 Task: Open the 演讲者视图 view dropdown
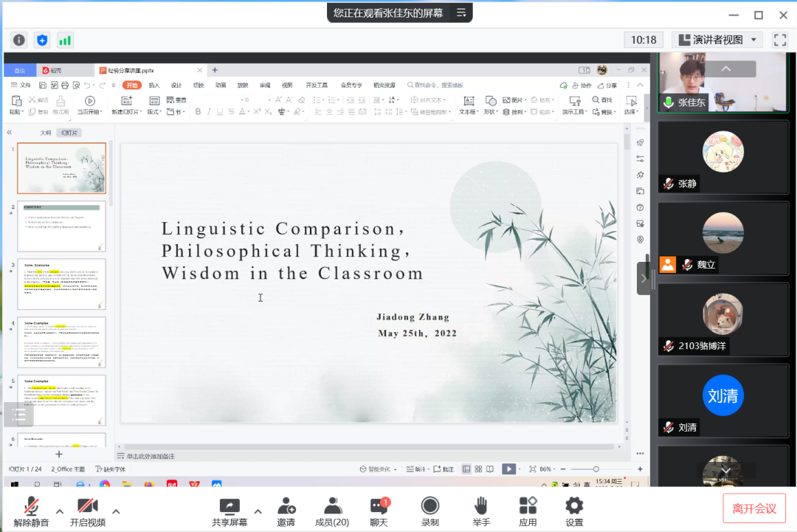pyautogui.click(x=717, y=40)
